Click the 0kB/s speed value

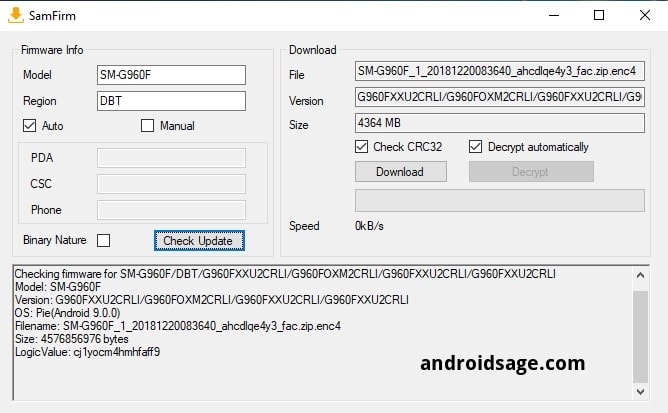369,226
